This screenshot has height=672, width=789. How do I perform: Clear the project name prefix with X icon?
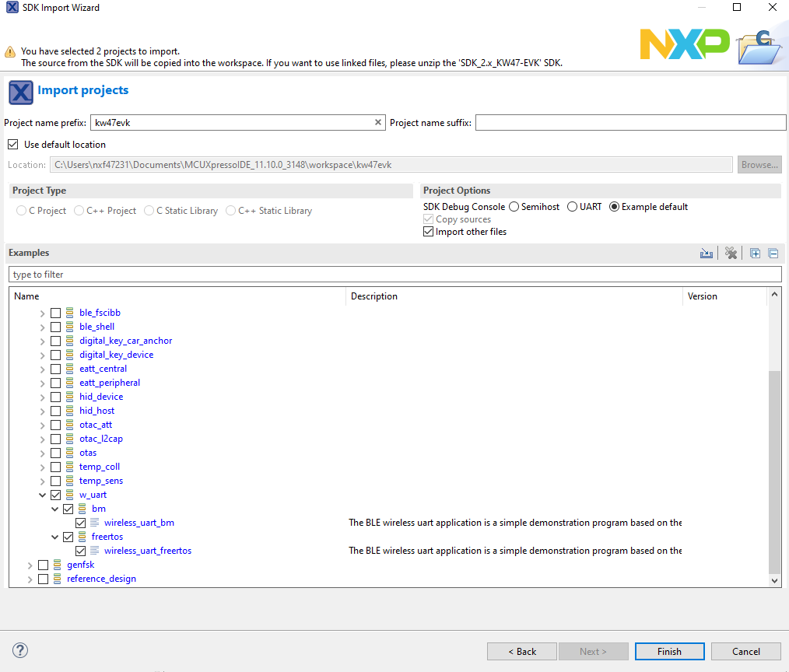pos(378,123)
